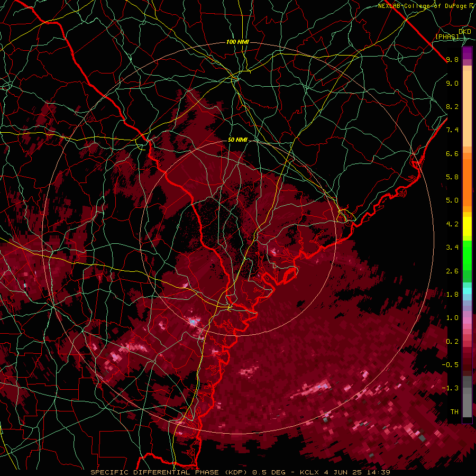Screen dimensions: 476x476
Task: Pick the orange segment of the color bar
Action: [x=467, y=182]
